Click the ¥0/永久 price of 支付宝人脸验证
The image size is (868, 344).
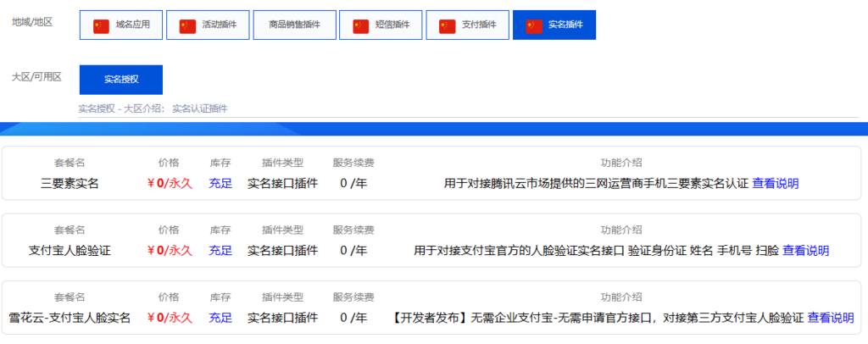tap(170, 251)
